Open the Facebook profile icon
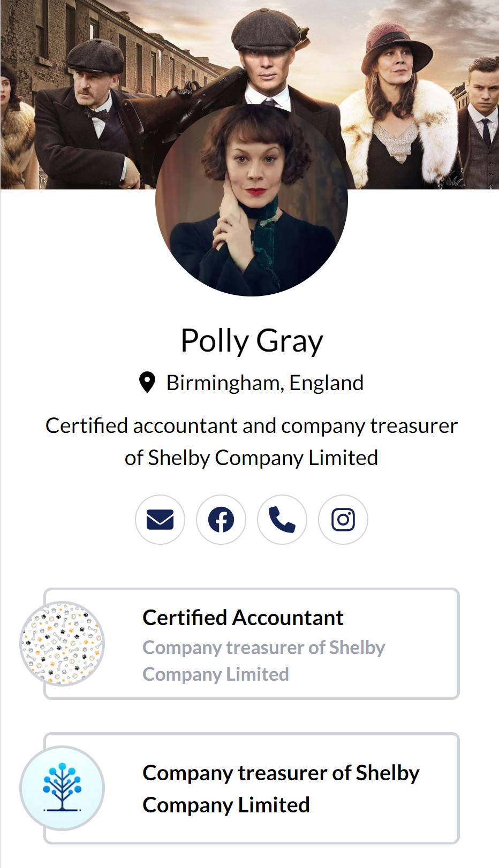 point(221,520)
